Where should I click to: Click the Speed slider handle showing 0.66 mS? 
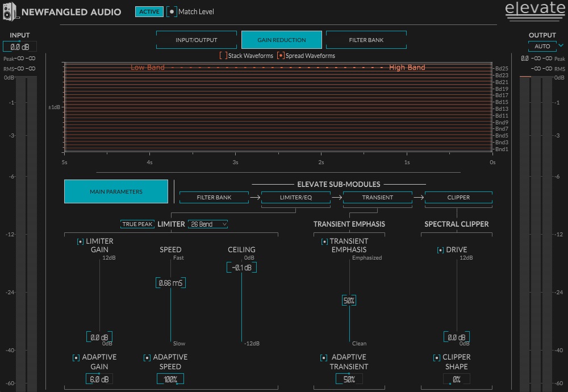[x=170, y=282]
